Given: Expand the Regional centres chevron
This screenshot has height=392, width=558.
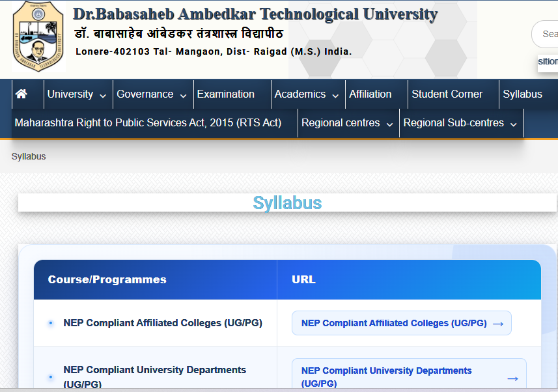Looking at the screenshot, I should [389, 124].
